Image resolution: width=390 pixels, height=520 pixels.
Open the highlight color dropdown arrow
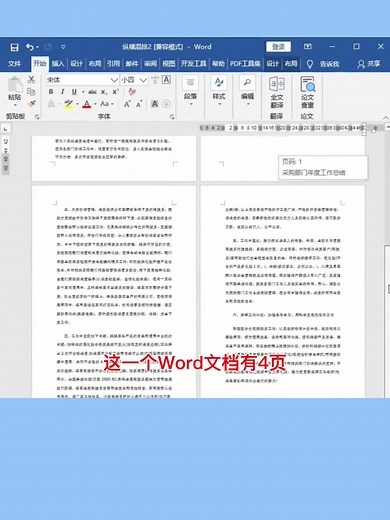[x=77, y=104]
